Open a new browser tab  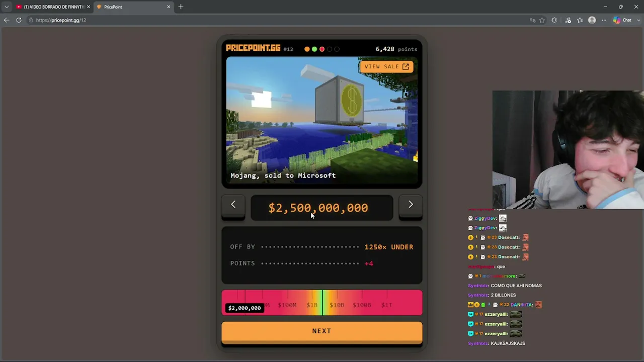tap(181, 7)
